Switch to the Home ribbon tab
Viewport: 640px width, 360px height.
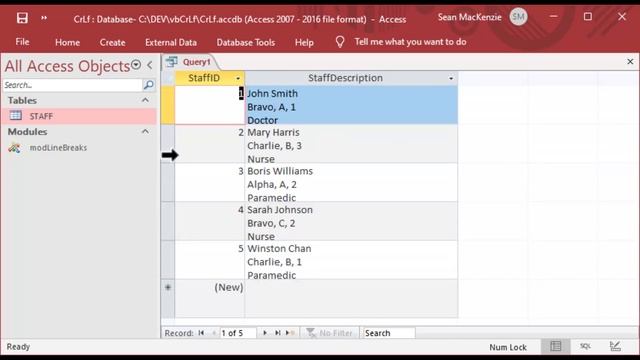click(x=67, y=42)
